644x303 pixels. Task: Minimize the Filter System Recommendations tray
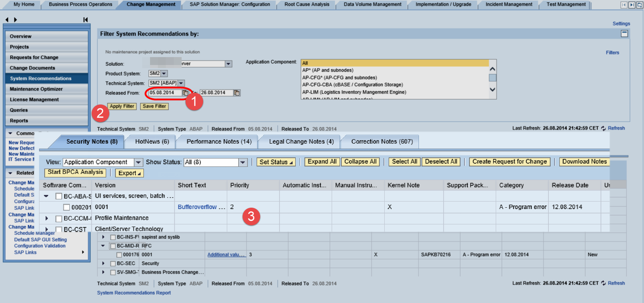point(624,34)
